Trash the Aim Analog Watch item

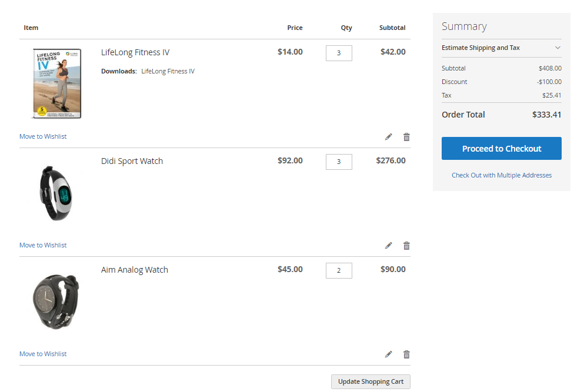click(406, 354)
